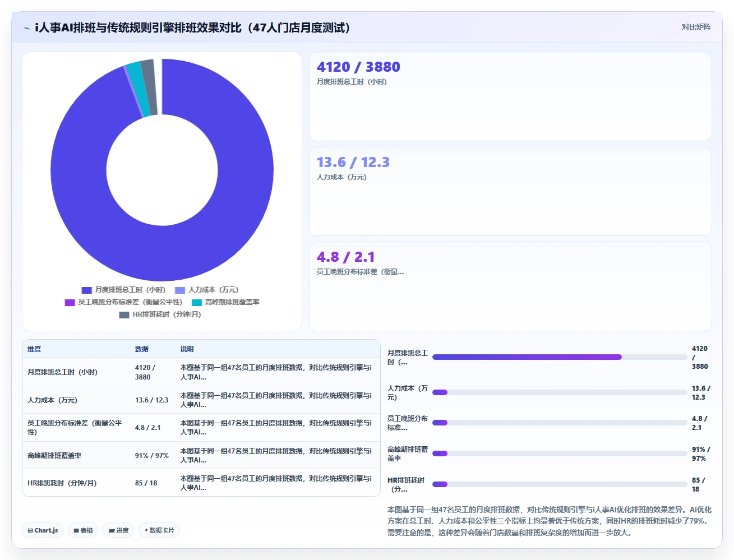
Task: Click the header icon before the title
Action: 26,28
